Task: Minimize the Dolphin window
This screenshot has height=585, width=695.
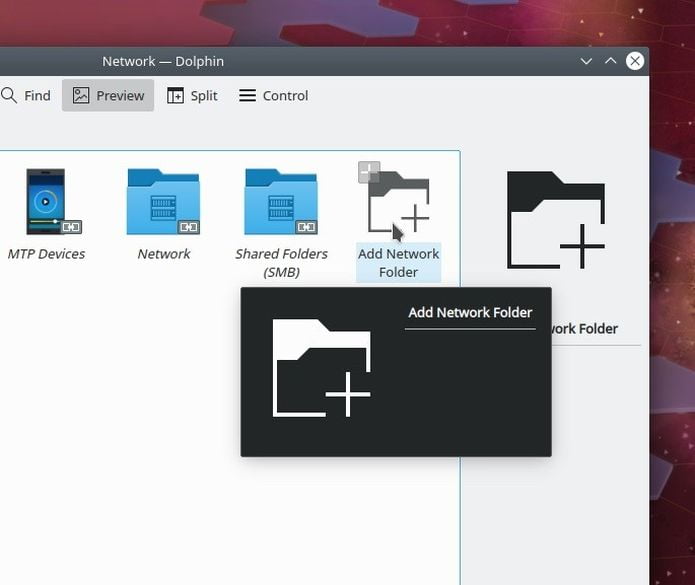Action: click(586, 61)
